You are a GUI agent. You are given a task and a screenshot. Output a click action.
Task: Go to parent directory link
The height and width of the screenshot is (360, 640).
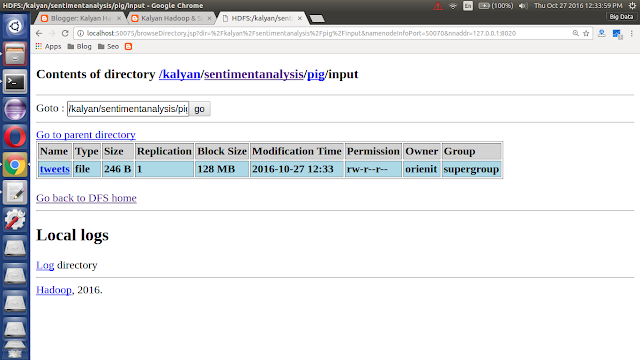point(86,135)
